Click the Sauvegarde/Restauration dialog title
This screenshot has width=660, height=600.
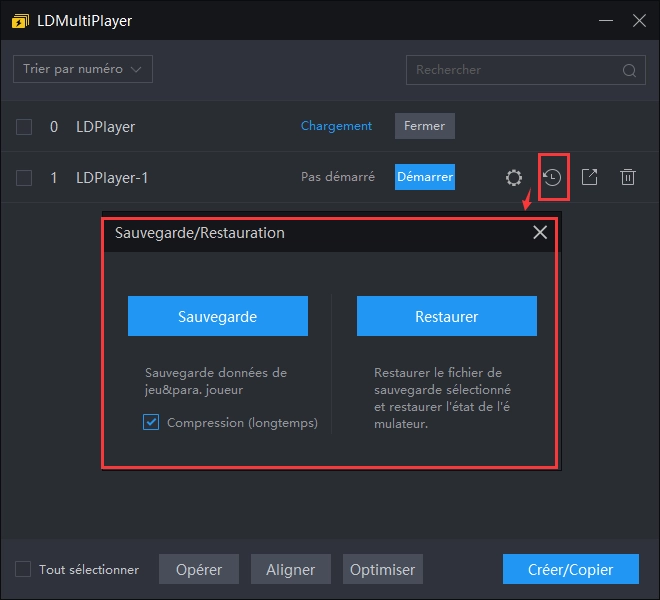[200, 233]
